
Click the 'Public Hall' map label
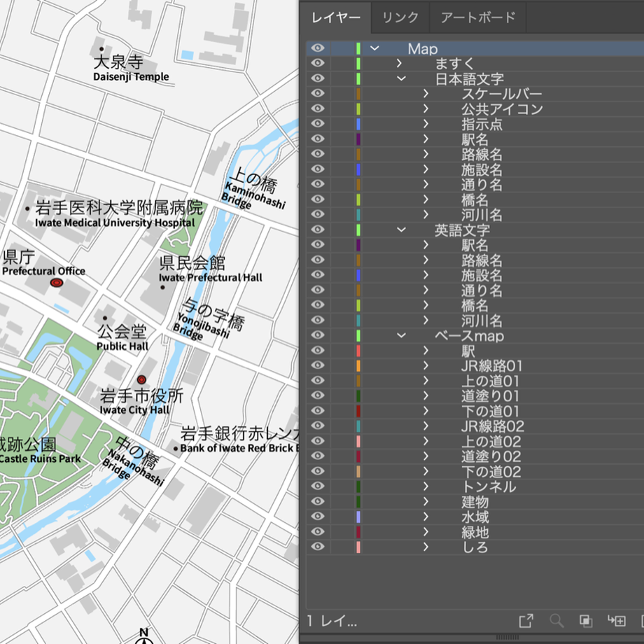click(x=122, y=346)
